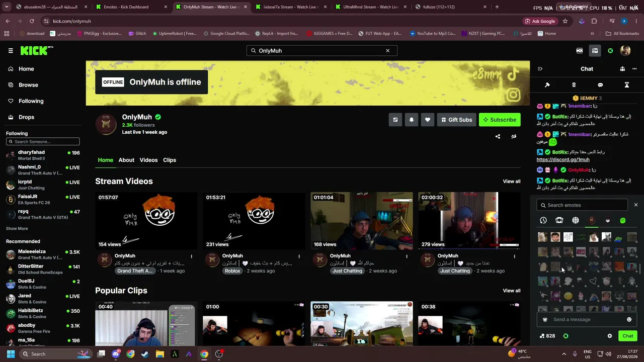Open dharyfahad channel in Following list
Viewport: 644px width, 362px height.
point(43,155)
